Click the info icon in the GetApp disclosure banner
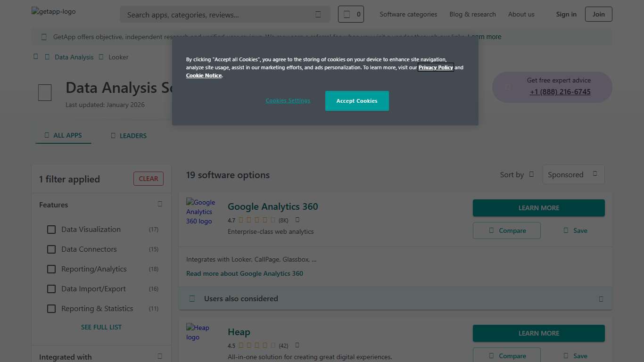Image resolution: width=644 pixels, height=362 pixels. [x=44, y=36]
